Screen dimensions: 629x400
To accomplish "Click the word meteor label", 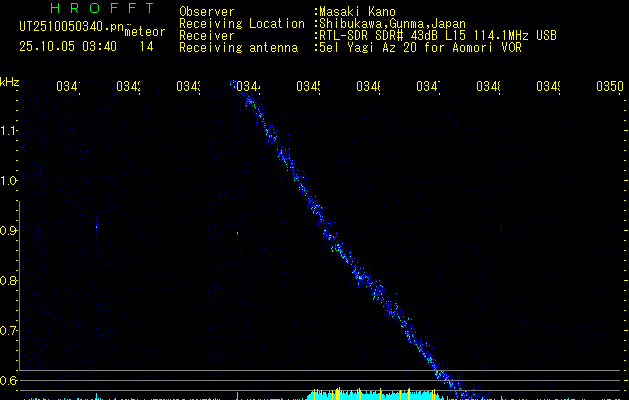I will point(145,32).
